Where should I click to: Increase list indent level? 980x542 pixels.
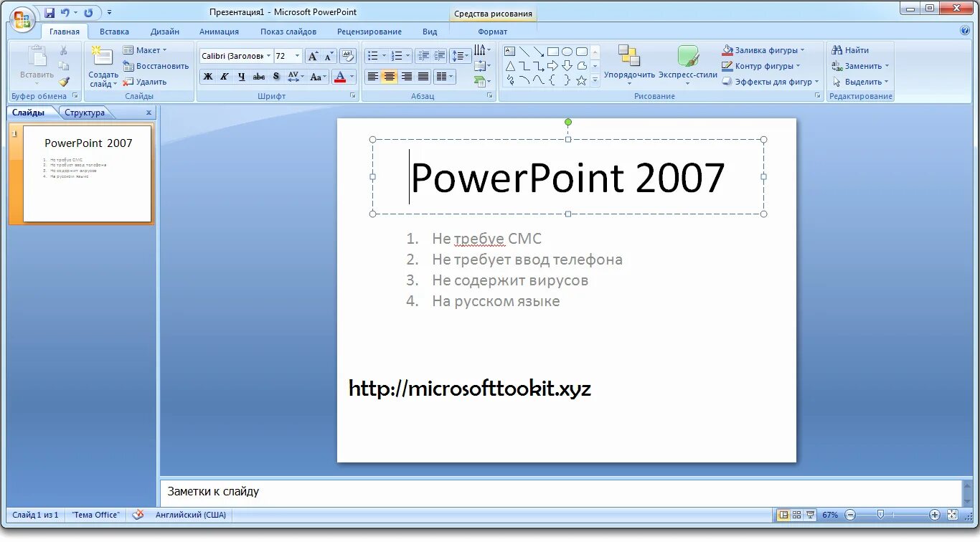tap(440, 56)
